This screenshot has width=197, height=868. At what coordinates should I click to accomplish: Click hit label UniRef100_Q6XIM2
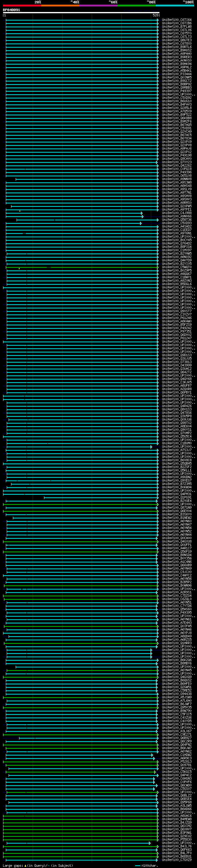[176, 826]
